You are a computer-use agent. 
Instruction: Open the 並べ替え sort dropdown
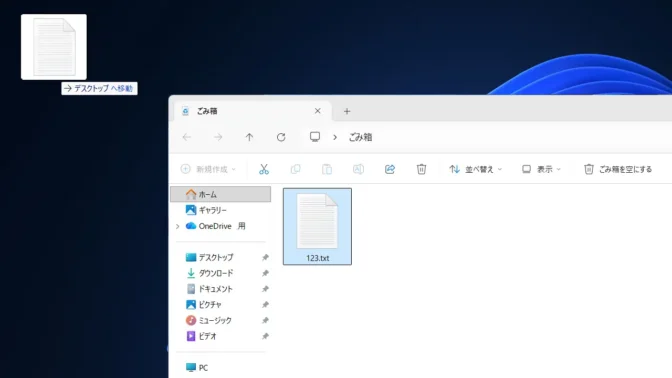475,169
